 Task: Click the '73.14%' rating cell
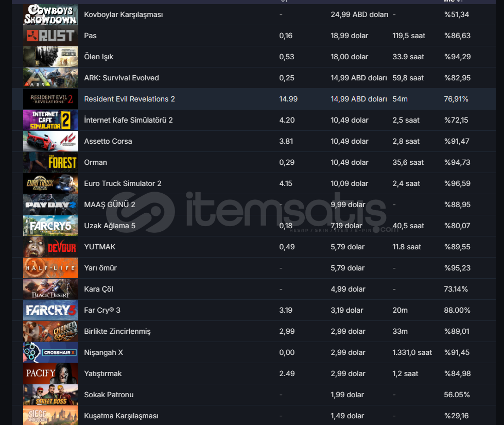pyautogui.click(x=456, y=289)
